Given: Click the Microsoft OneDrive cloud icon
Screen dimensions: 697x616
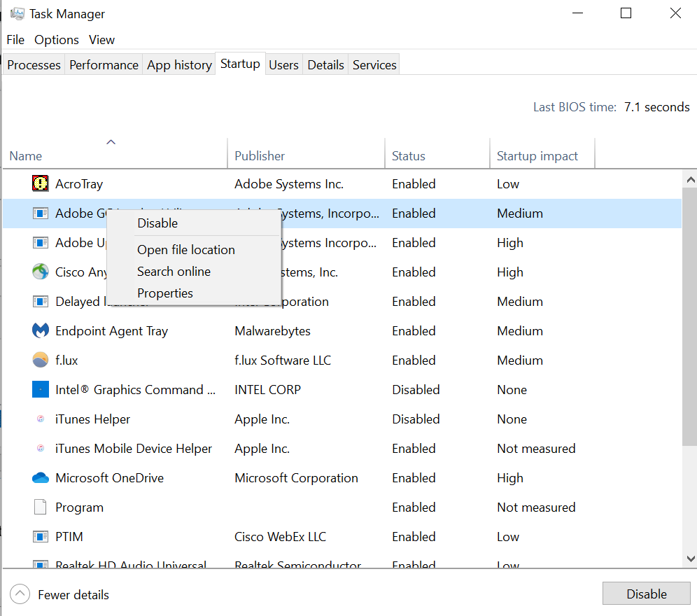Looking at the screenshot, I should tap(41, 478).
